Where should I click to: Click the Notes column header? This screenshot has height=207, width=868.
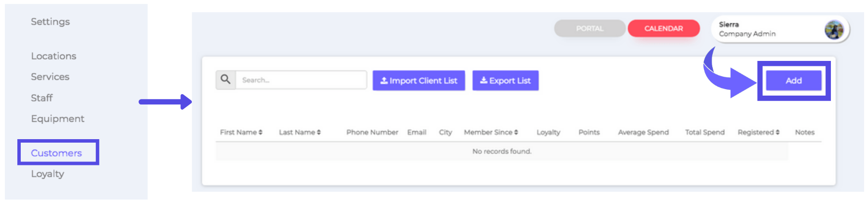(x=804, y=132)
